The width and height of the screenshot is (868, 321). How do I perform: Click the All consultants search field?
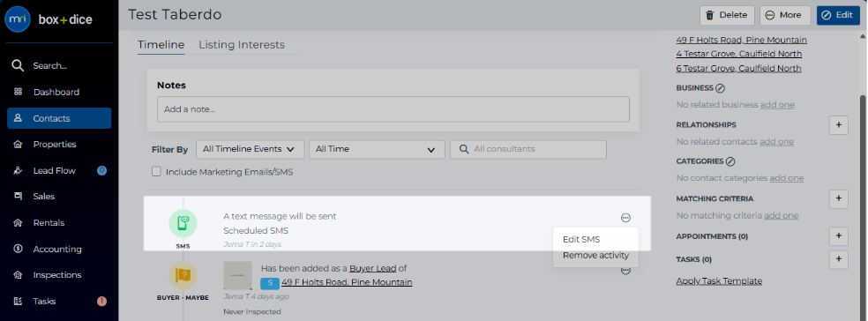pos(528,149)
